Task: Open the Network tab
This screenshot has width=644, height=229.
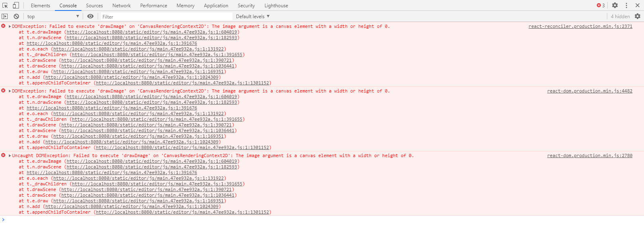Action: click(121, 5)
